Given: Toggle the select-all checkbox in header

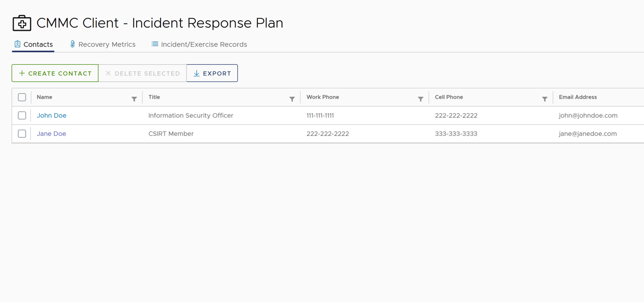Looking at the screenshot, I should click(x=22, y=97).
